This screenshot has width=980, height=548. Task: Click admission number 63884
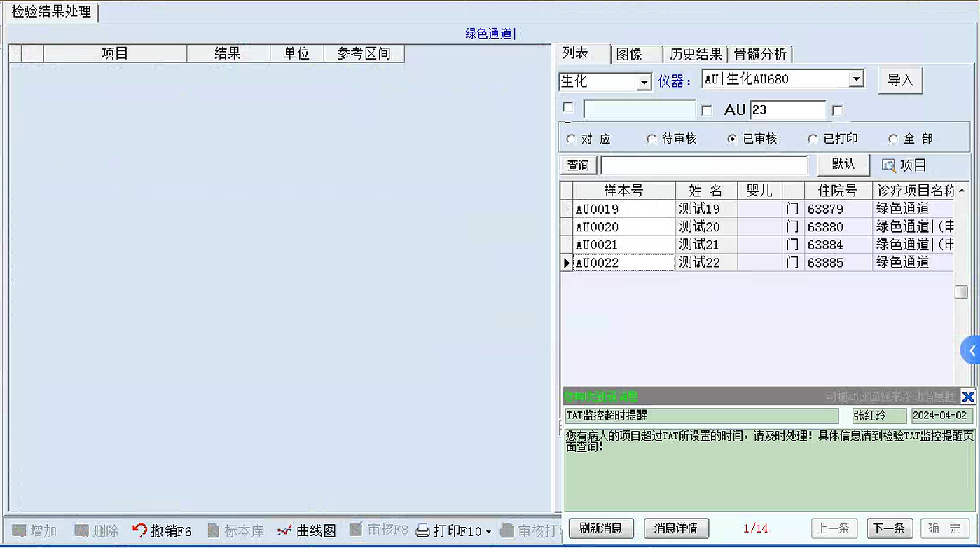[838, 245]
